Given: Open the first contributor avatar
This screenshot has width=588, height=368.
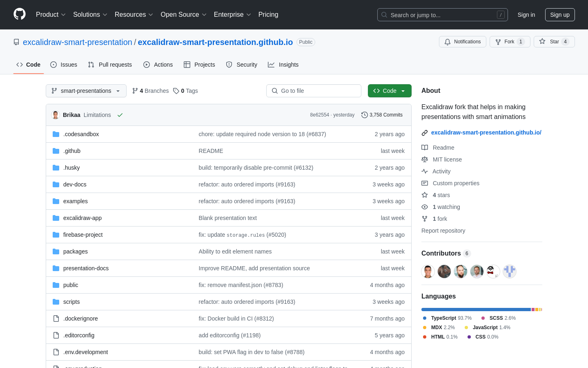Looking at the screenshot, I should click(x=428, y=271).
